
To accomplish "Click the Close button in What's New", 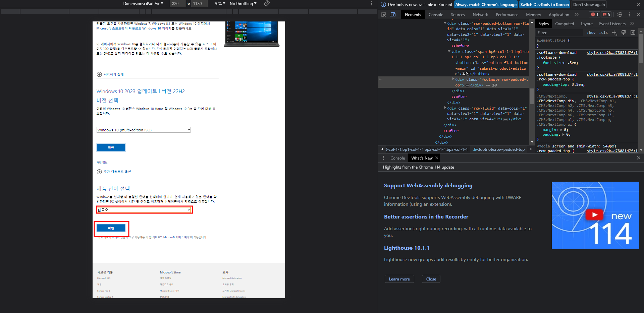I will tap(431, 279).
